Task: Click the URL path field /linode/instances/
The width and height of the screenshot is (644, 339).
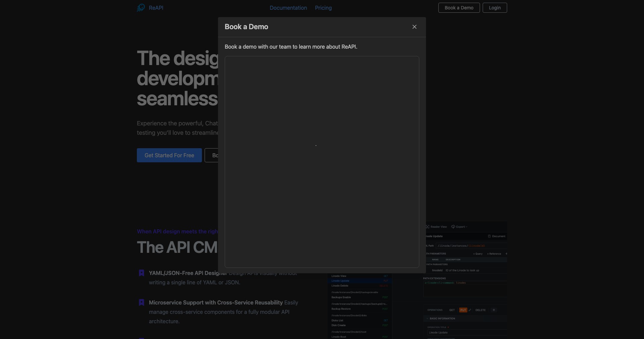Action: [471, 246]
